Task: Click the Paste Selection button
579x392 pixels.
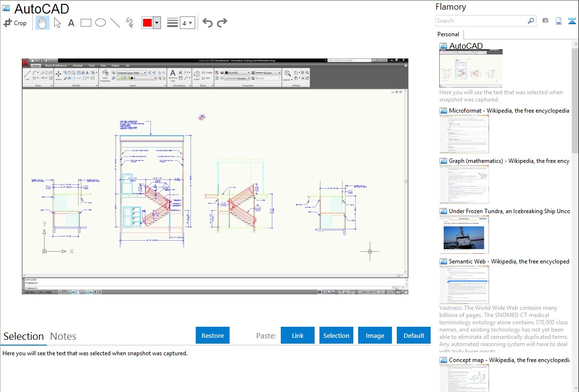Action: pos(336,335)
